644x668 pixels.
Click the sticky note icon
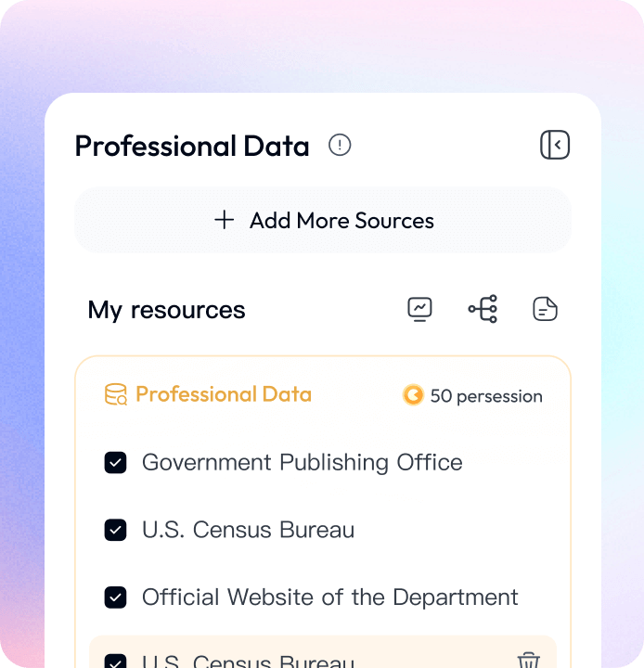(545, 309)
